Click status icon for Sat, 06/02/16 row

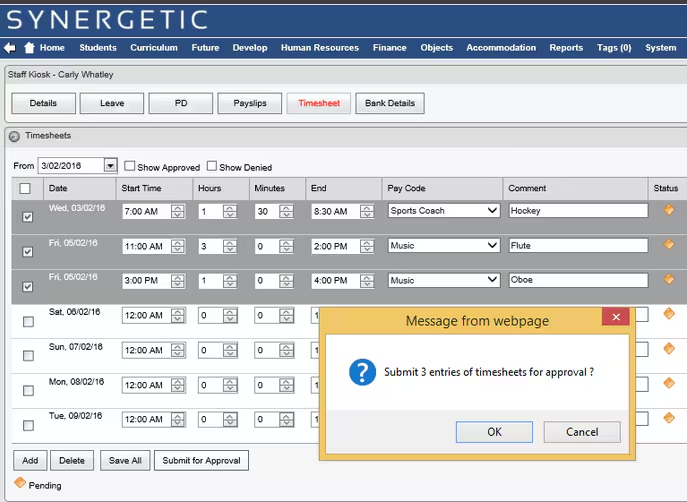coord(669,313)
